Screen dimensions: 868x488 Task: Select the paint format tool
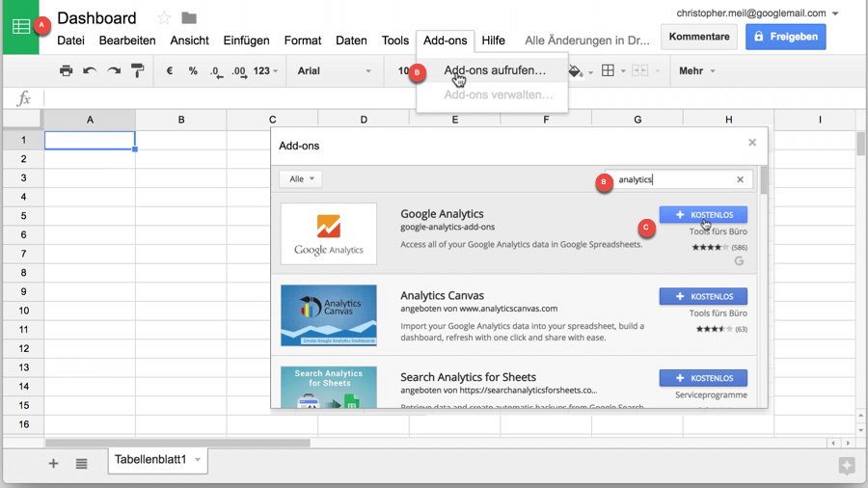(x=137, y=70)
